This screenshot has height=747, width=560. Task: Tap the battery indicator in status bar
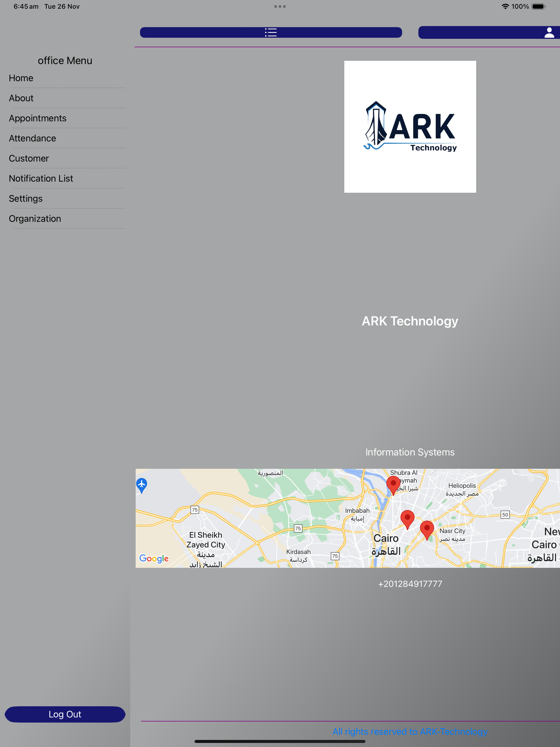point(538,7)
